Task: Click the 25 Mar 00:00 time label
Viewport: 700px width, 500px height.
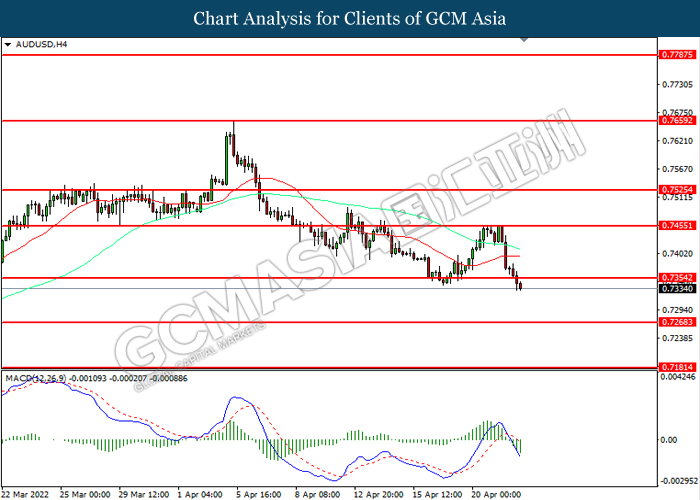Action: pos(85,495)
